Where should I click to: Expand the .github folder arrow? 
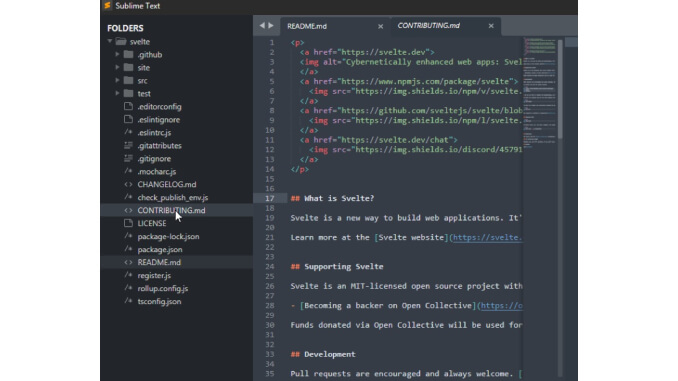click(x=117, y=54)
